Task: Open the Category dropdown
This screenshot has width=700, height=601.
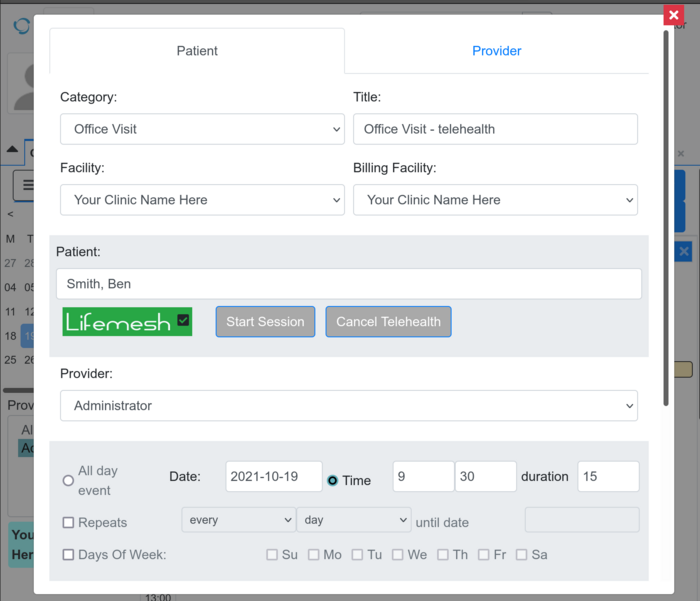Action: point(202,129)
